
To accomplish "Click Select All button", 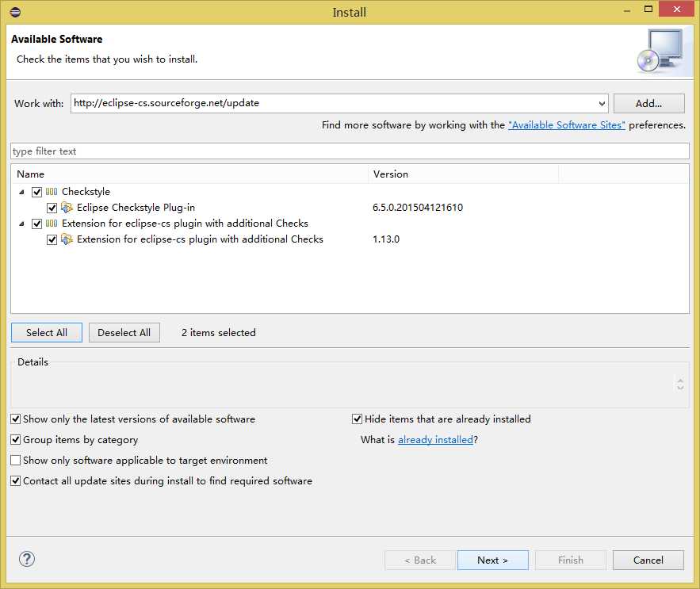I will pos(47,333).
